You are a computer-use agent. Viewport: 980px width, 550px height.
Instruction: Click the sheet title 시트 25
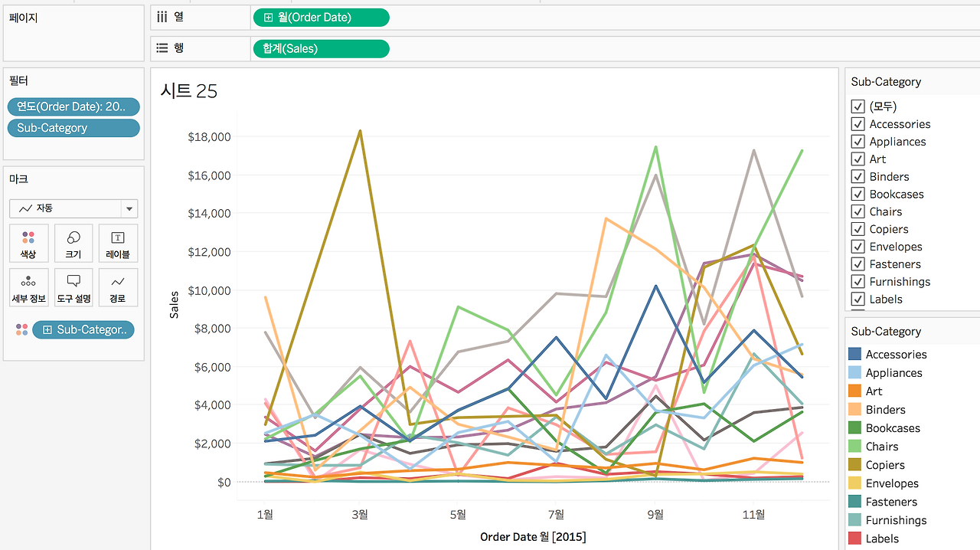click(x=188, y=91)
